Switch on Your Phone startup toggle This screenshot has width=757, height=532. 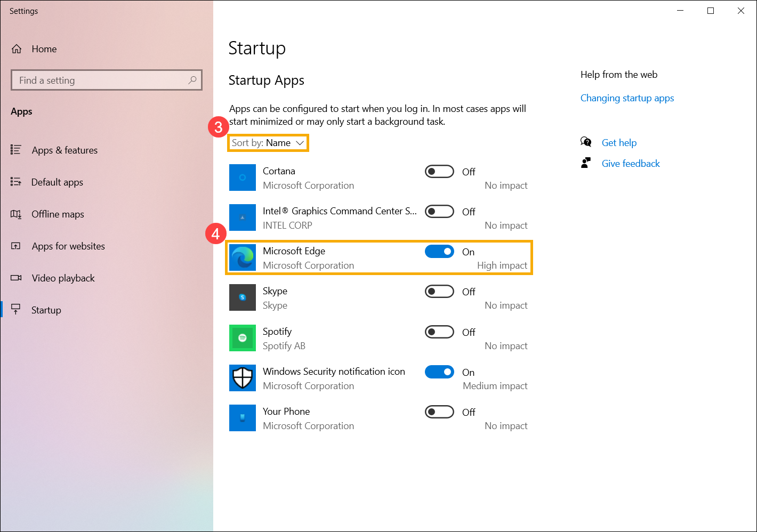tap(439, 412)
